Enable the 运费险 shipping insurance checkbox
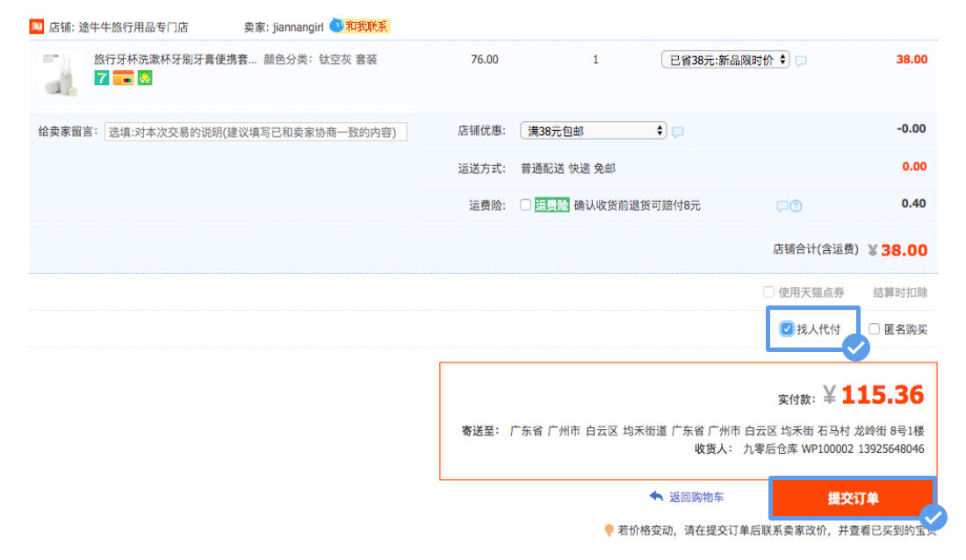 [526, 205]
